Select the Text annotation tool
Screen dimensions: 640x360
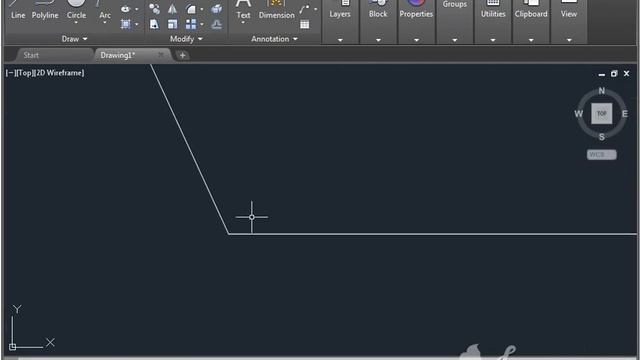click(243, 10)
